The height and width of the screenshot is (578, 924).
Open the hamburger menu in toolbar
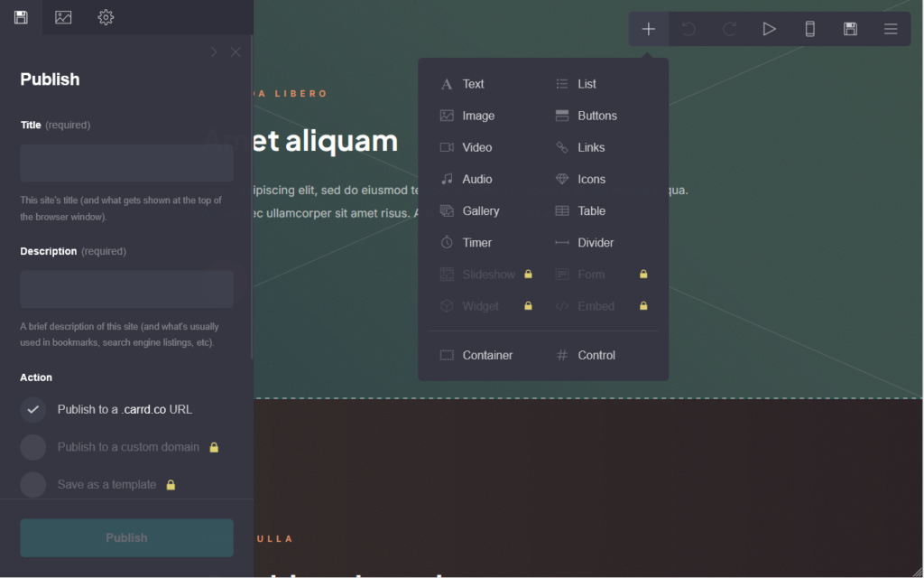pos(891,29)
